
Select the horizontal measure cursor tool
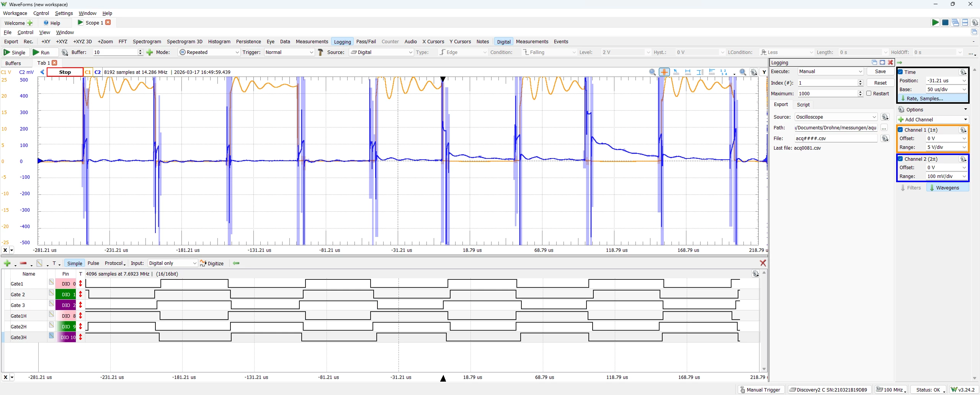[688, 72]
